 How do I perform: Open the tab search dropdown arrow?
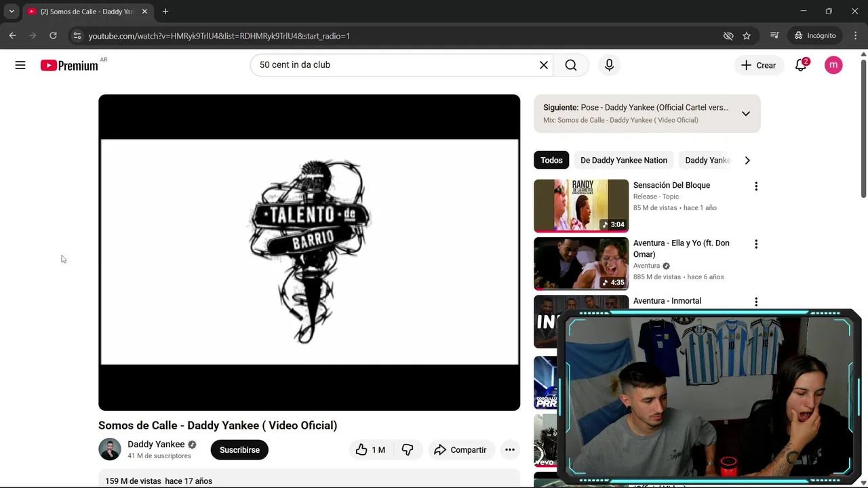pos(12,12)
